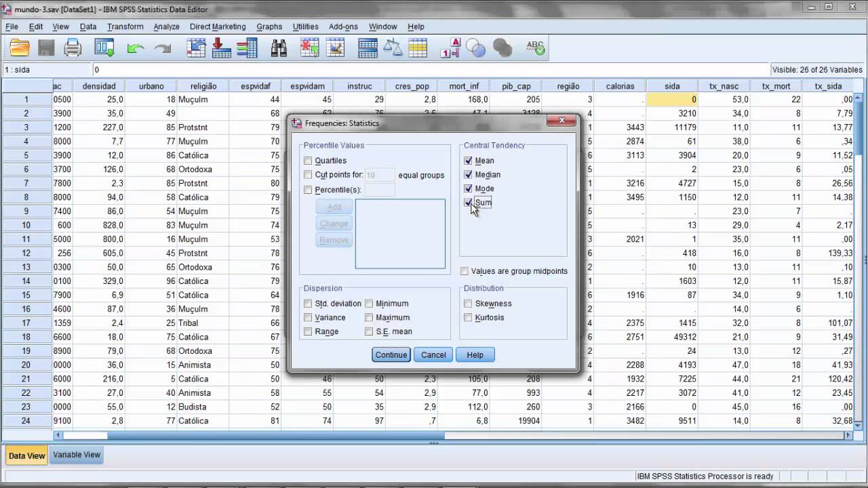Open the Analyze menu
Image resolution: width=868 pixels, height=488 pixels.
[166, 26]
